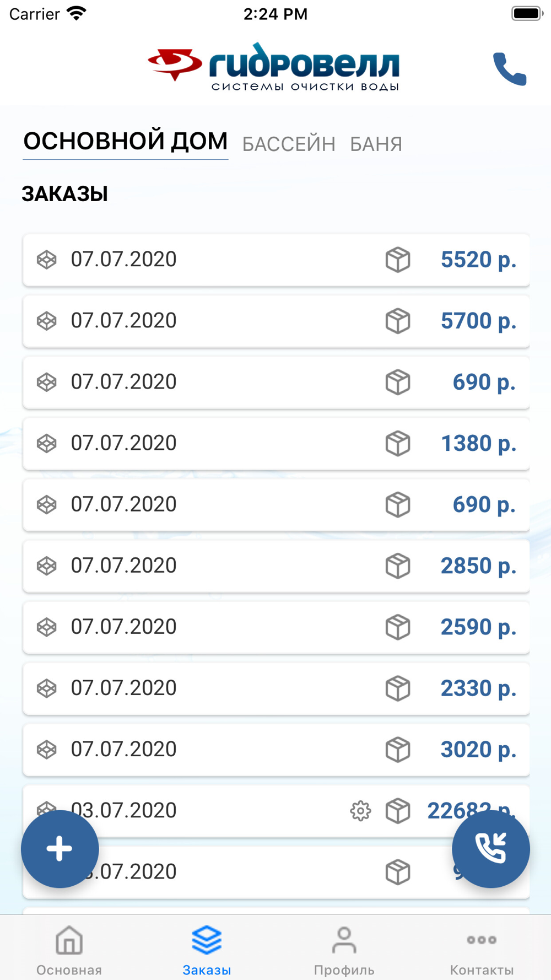Tap the box icon on 5520 р. order
This screenshot has width=551, height=980.
click(398, 260)
